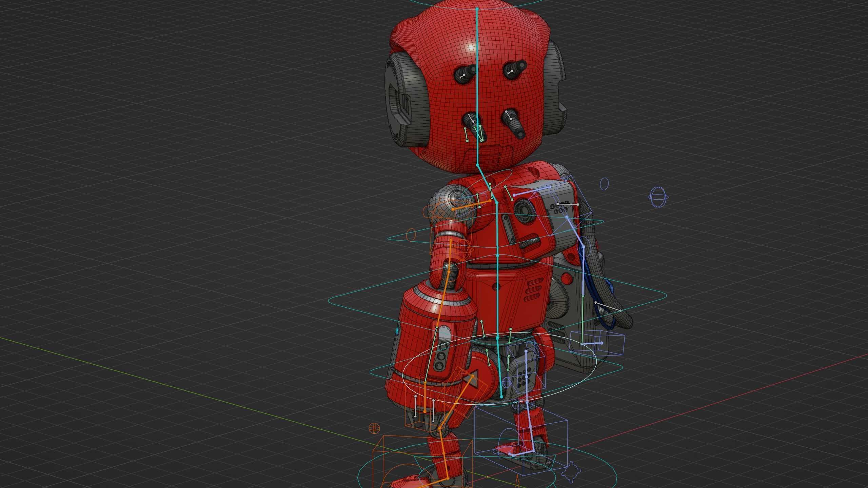This screenshot has width=868, height=488.
Task: Select the small purple circle widget above backpack
Action: point(604,184)
